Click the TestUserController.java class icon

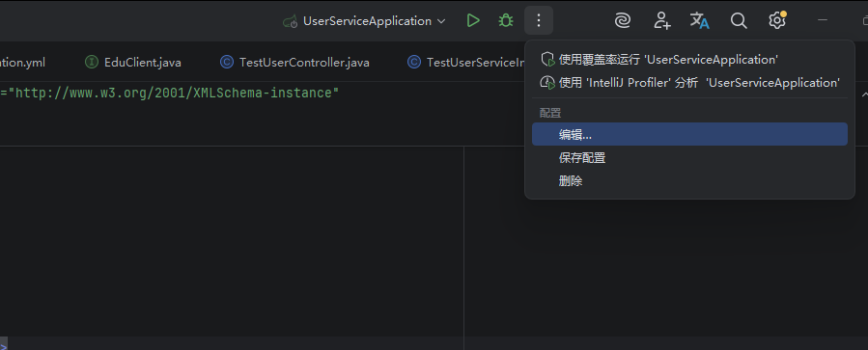[x=226, y=63]
